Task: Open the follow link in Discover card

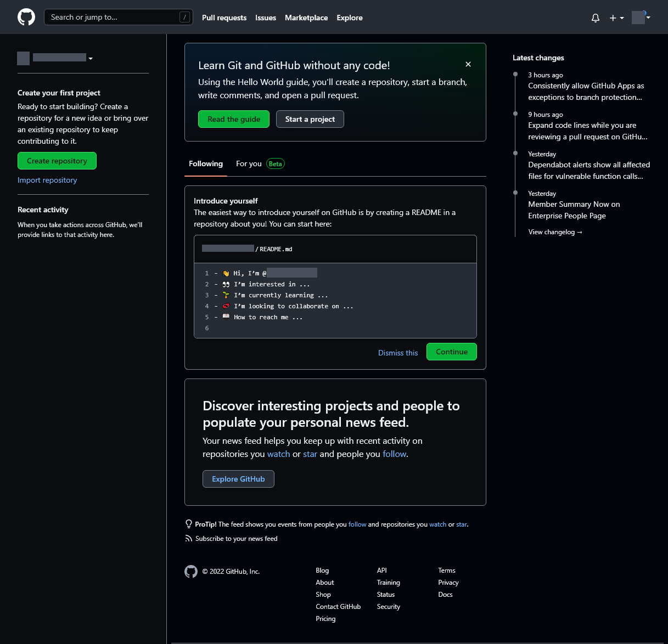Action: (x=395, y=454)
